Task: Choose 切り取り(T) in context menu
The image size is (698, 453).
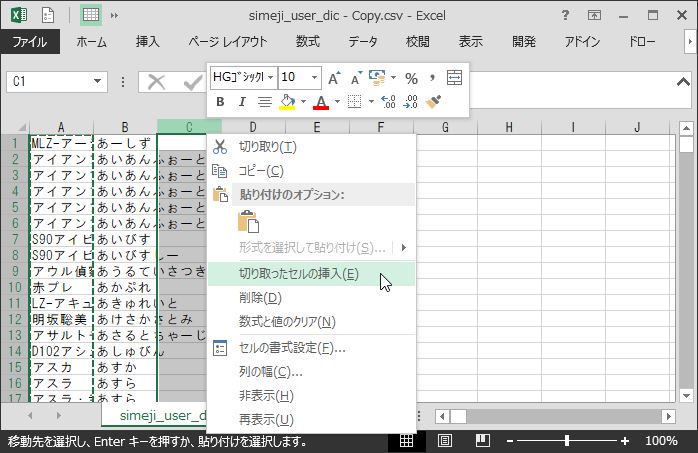Action: pyautogui.click(x=312, y=146)
